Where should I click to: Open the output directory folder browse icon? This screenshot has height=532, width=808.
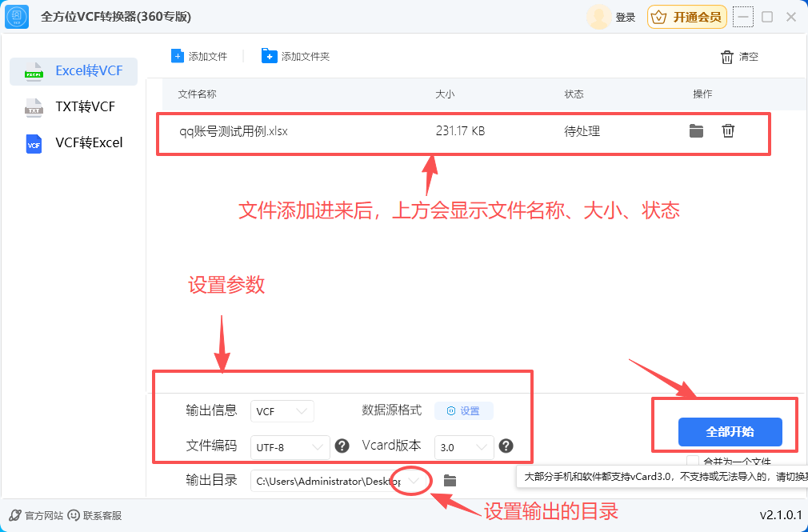[450, 481]
